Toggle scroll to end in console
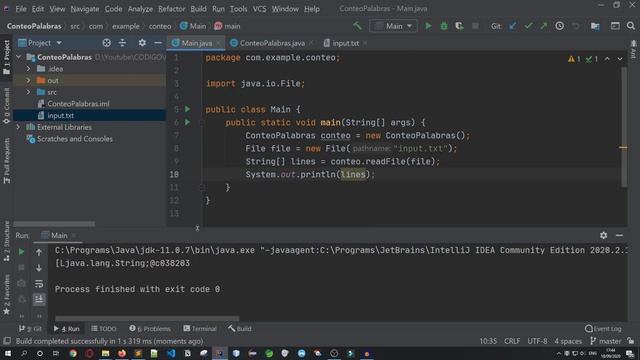The width and height of the screenshot is (640, 360). tap(39, 299)
